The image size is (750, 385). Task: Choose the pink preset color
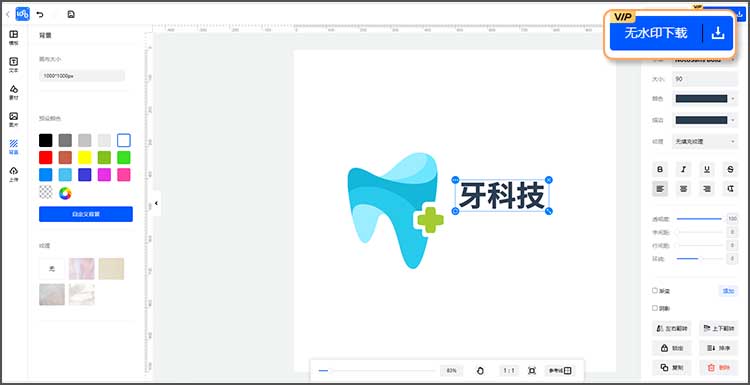(x=124, y=175)
